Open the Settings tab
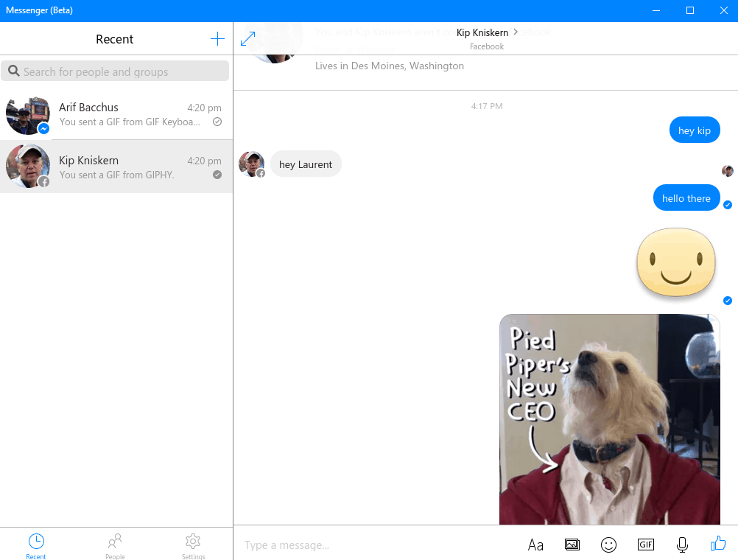Viewport: 738px width, 560px height. tap(193, 545)
